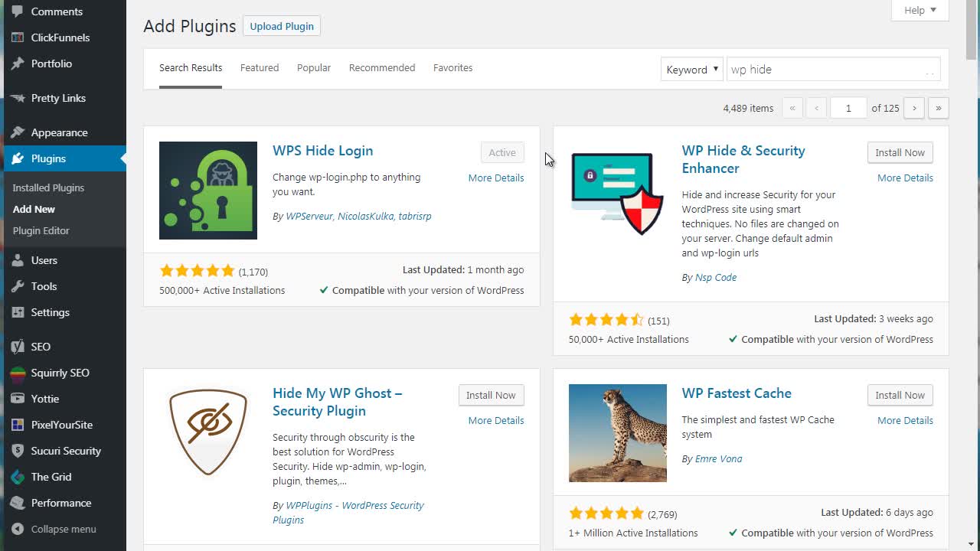Click the Yoast SEO icon
The width and height of the screenshot is (980, 551).
(18, 347)
